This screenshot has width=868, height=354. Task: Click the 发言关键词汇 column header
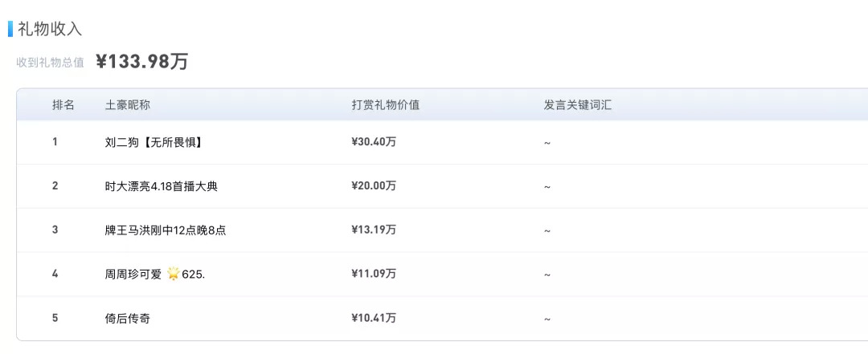pos(577,105)
